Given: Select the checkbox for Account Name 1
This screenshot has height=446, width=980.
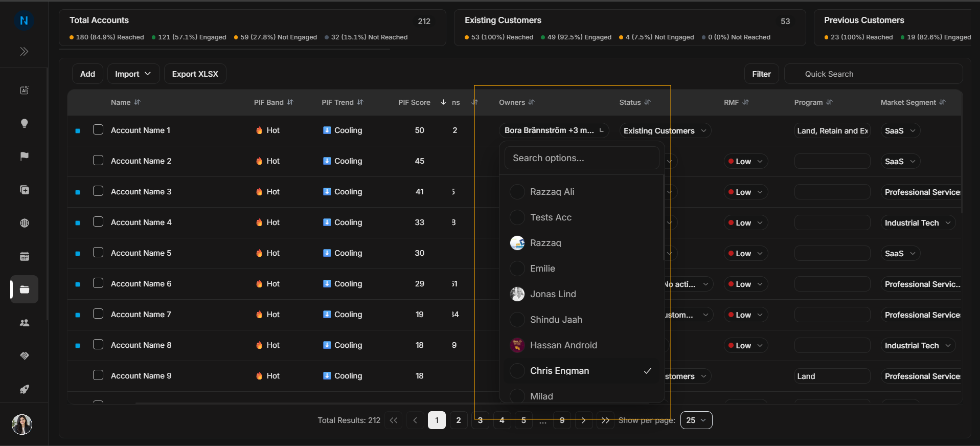Looking at the screenshot, I should click(98, 130).
